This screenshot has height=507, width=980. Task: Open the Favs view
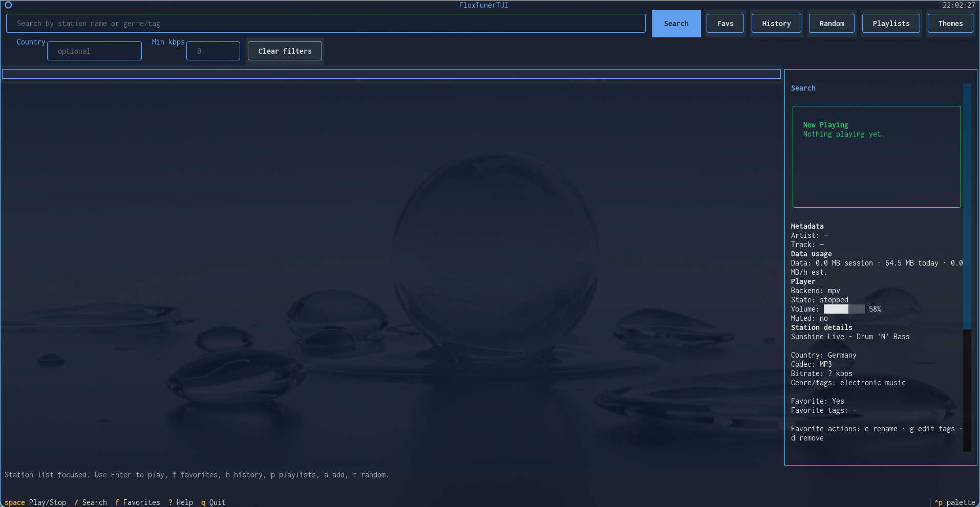[x=725, y=24]
